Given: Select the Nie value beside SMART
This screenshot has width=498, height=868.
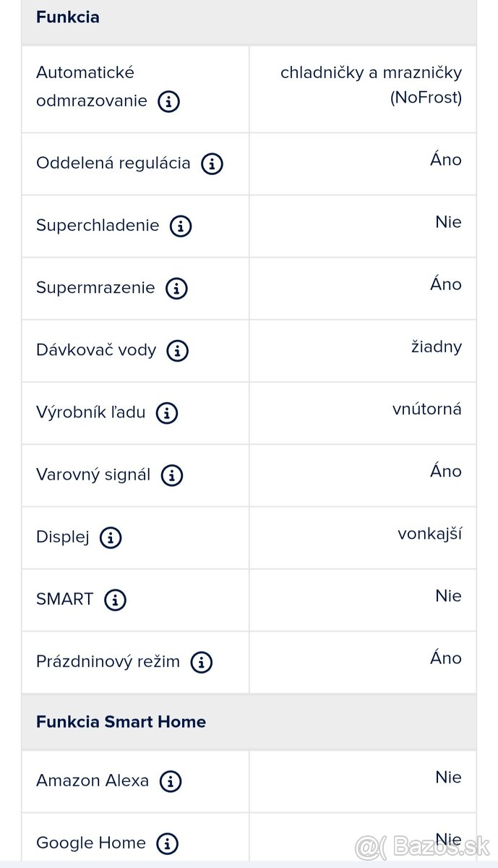Looking at the screenshot, I should [449, 595].
